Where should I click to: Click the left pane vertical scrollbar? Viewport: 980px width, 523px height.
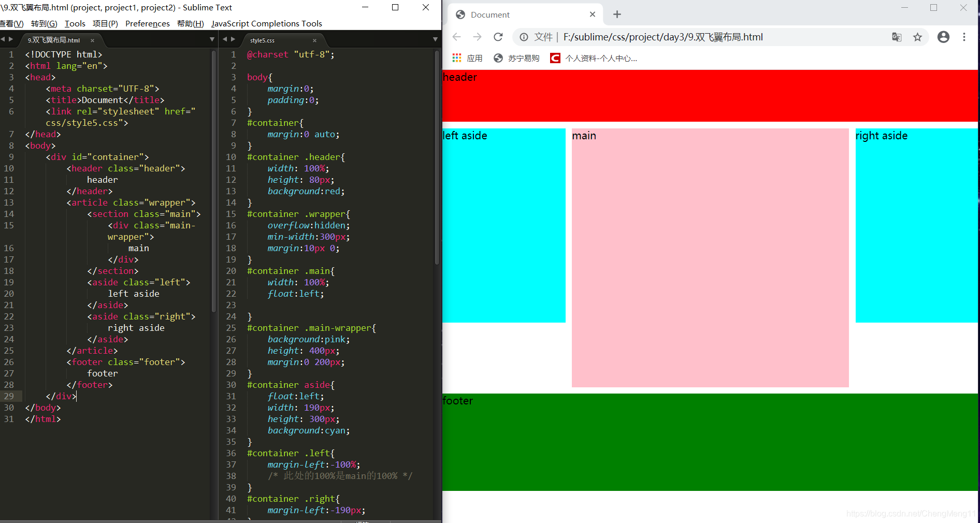pos(213,181)
